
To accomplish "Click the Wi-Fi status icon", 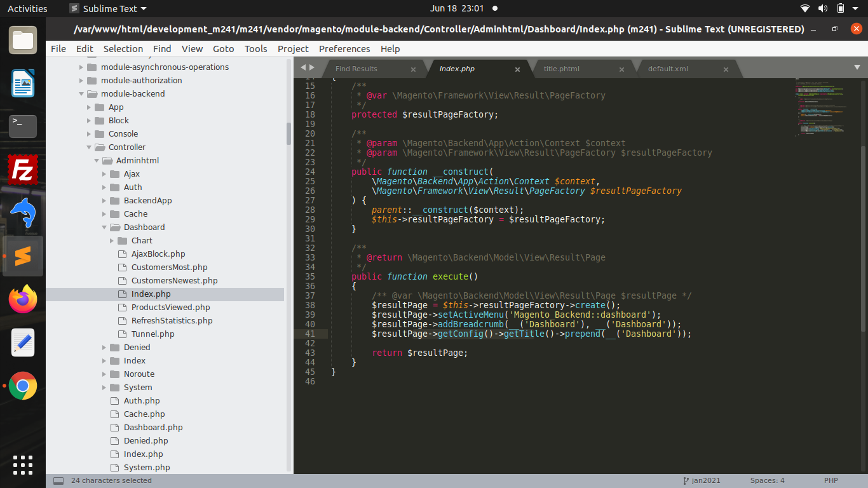I will pos(805,8).
